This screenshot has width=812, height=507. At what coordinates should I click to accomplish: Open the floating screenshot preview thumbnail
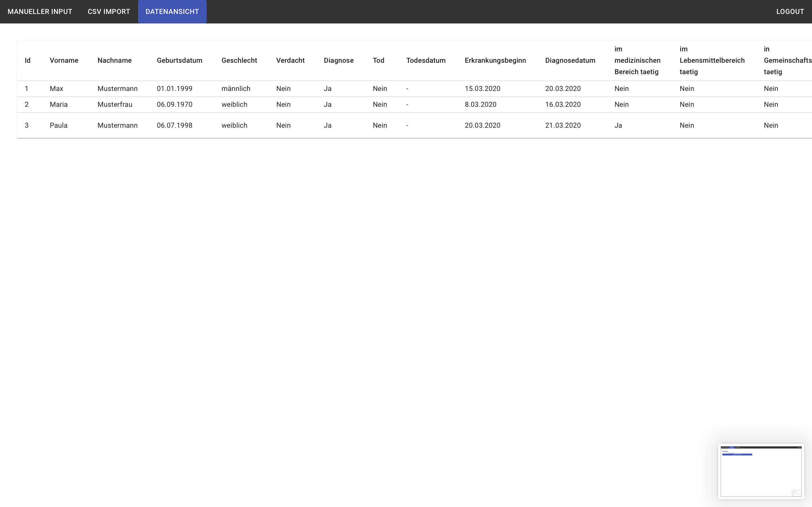[x=761, y=471]
